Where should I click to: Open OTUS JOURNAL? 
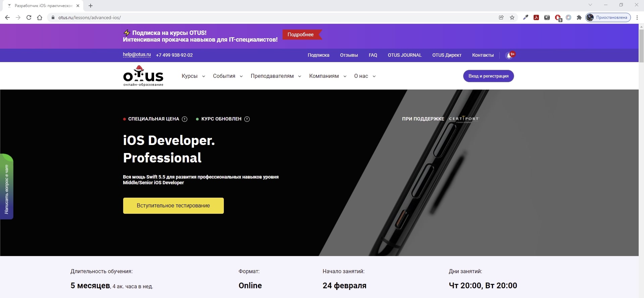pyautogui.click(x=405, y=55)
